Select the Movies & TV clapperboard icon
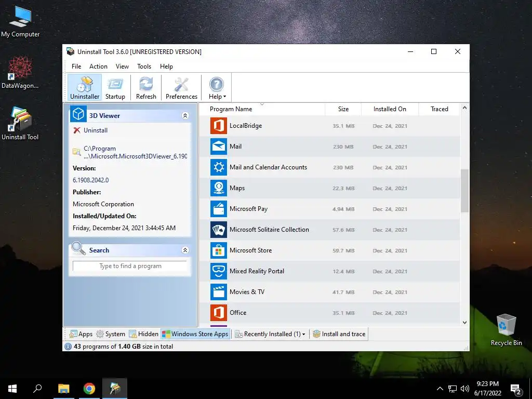532x399 pixels. 219,292
